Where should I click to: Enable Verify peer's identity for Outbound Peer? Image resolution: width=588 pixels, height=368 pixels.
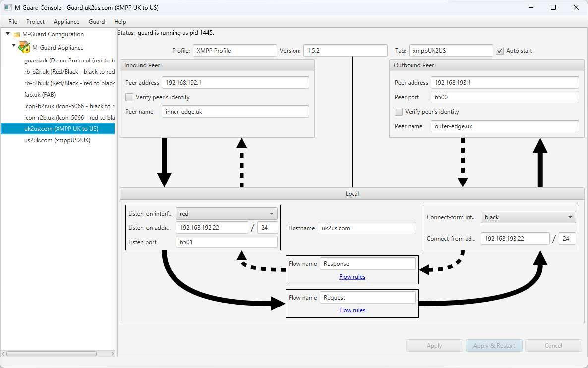[x=399, y=112]
